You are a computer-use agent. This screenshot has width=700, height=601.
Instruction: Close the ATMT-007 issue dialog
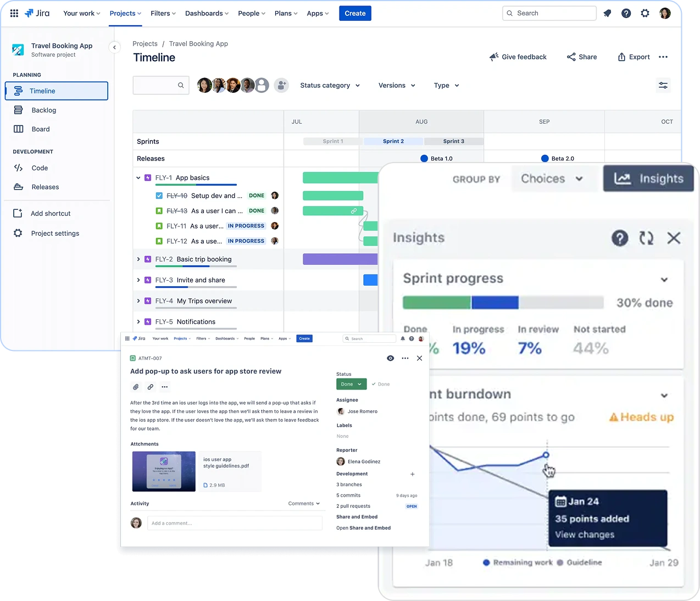click(419, 358)
